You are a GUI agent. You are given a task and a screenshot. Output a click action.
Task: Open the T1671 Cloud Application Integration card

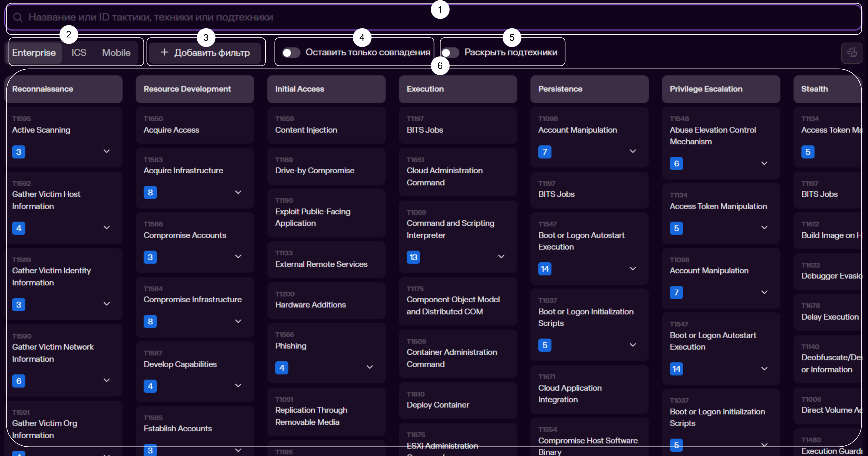[x=589, y=389]
